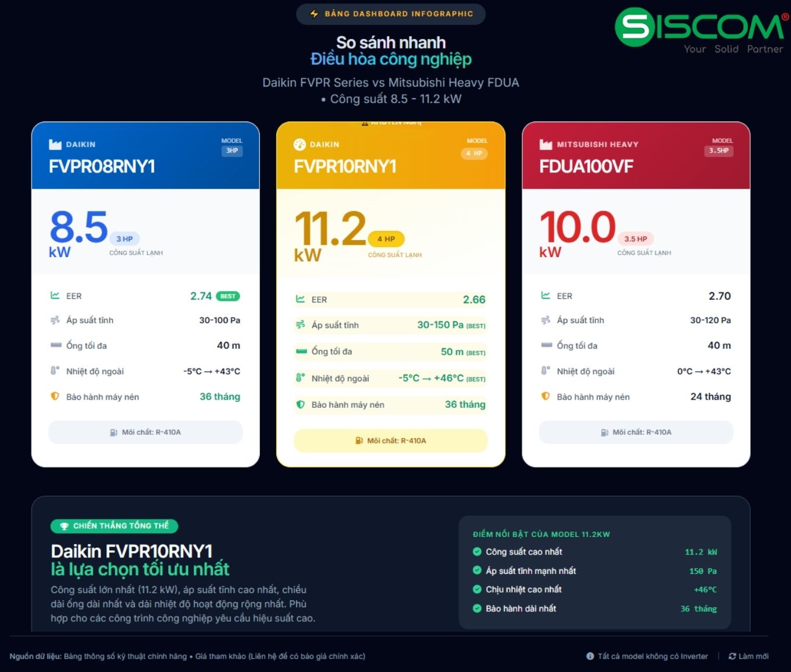The width and height of the screenshot is (791, 672).
Task: Click the '-5°C → +43°C' temperature range
Action: [212, 371]
